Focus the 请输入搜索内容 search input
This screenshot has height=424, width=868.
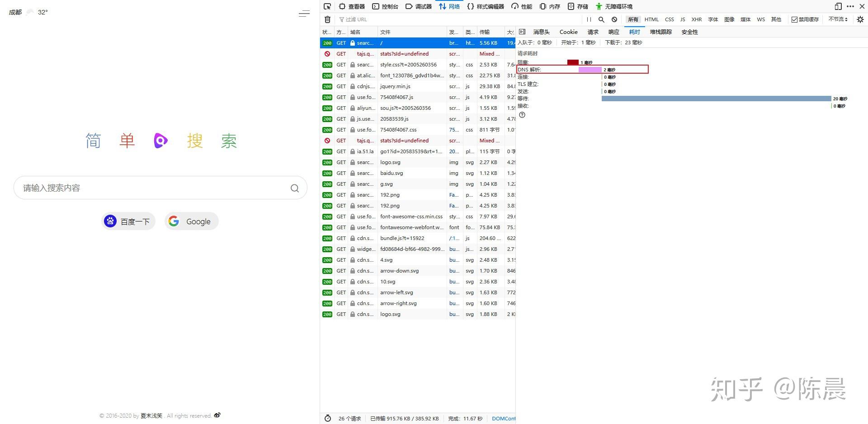coord(160,188)
